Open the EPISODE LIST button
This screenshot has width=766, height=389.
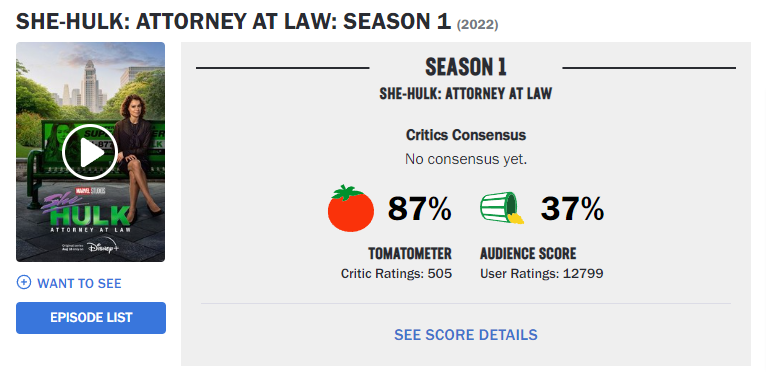point(91,318)
